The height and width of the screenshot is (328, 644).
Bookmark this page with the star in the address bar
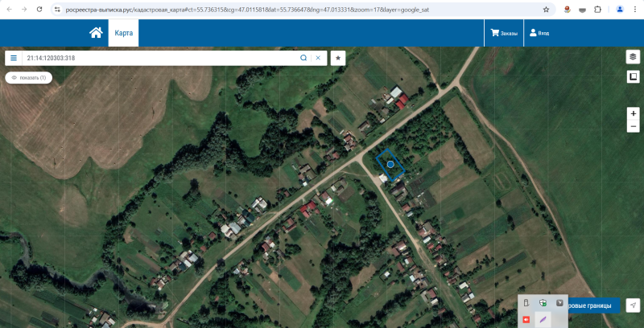coord(547,10)
